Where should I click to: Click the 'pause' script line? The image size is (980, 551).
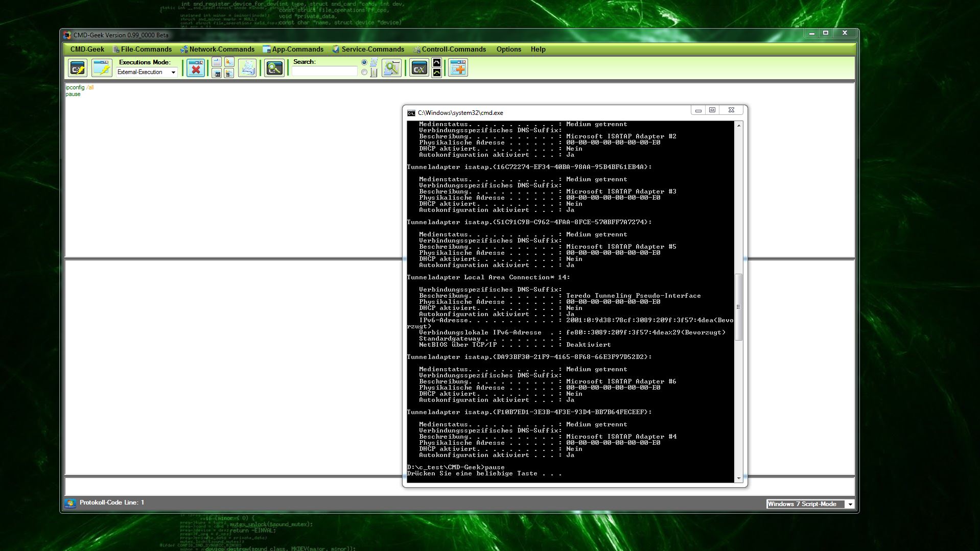click(x=73, y=94)
